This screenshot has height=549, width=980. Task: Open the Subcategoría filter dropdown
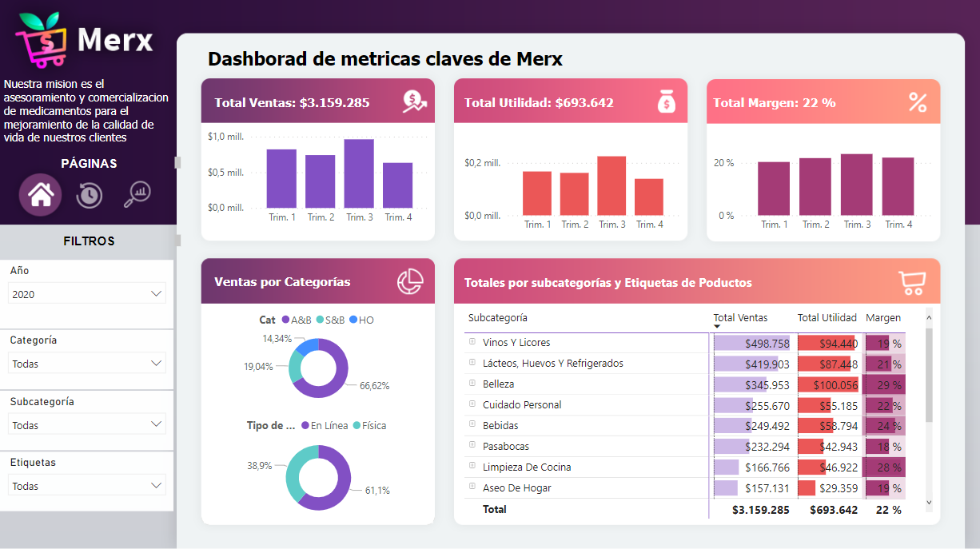pyautogui.click(x=87, y=425)
